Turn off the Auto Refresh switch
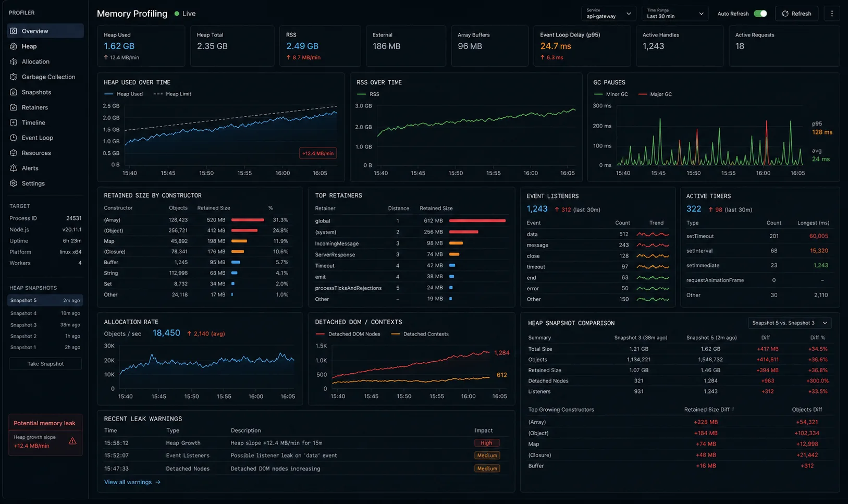Image resolution: width=848 pixels, height=504 pixels. (760, 14)
